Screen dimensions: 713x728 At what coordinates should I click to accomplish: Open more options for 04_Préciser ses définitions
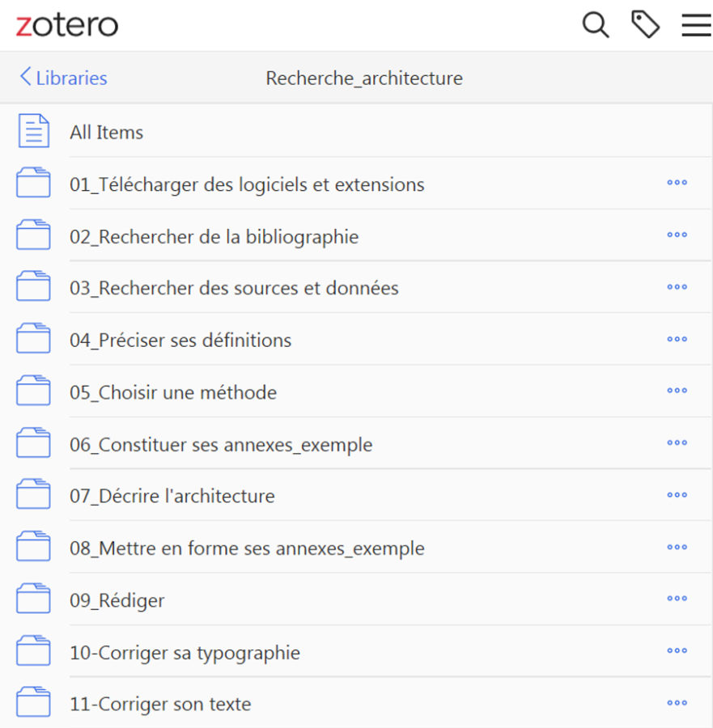pyautogui.click(x=677, y=339)
